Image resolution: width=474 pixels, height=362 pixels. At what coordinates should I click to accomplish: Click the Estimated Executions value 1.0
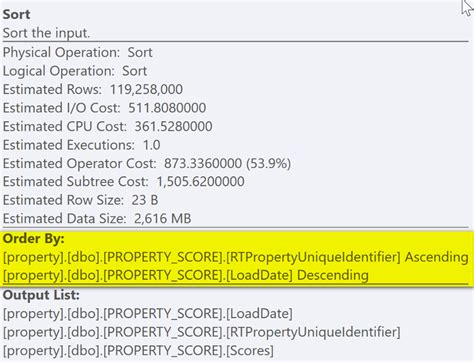(151, 145)
